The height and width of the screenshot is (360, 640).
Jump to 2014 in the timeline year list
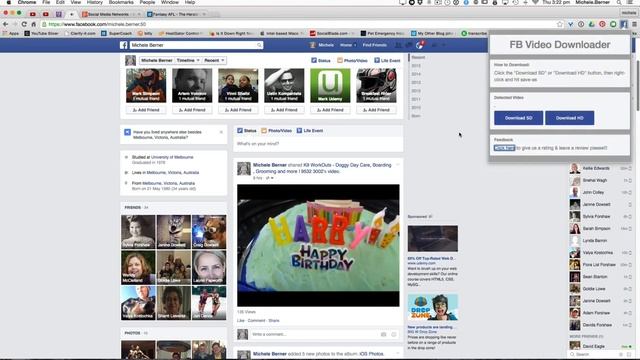[x=416, y=74]
